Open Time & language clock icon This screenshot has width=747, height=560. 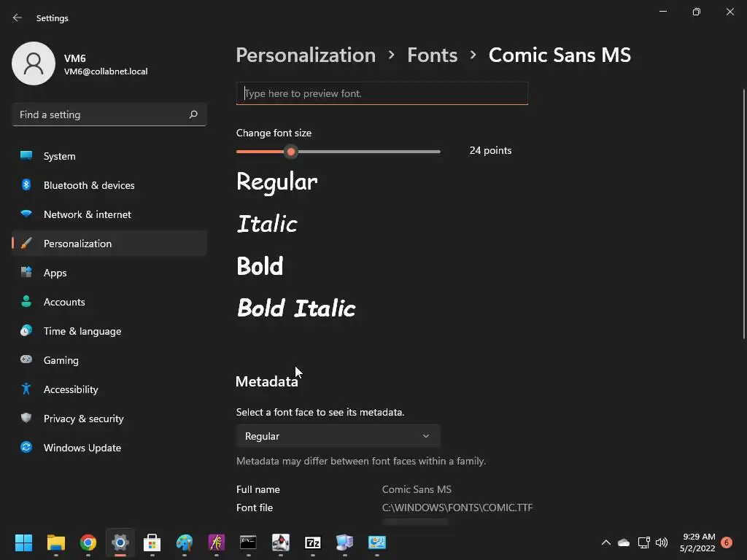tap(26, 330)
